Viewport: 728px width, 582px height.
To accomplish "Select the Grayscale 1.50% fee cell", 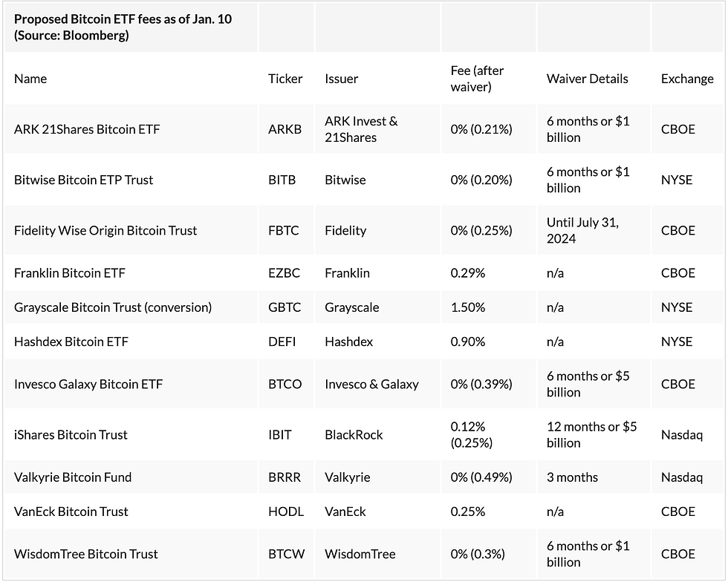I will point(467,307).
